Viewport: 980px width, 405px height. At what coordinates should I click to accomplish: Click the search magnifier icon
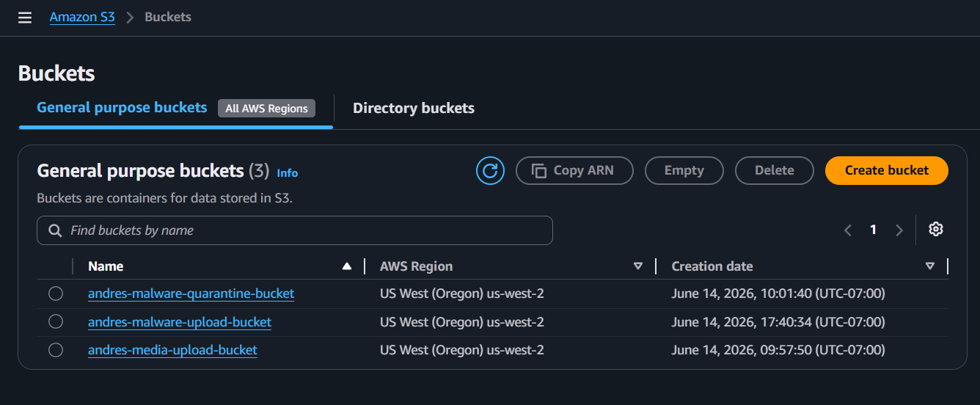[55, 230]
